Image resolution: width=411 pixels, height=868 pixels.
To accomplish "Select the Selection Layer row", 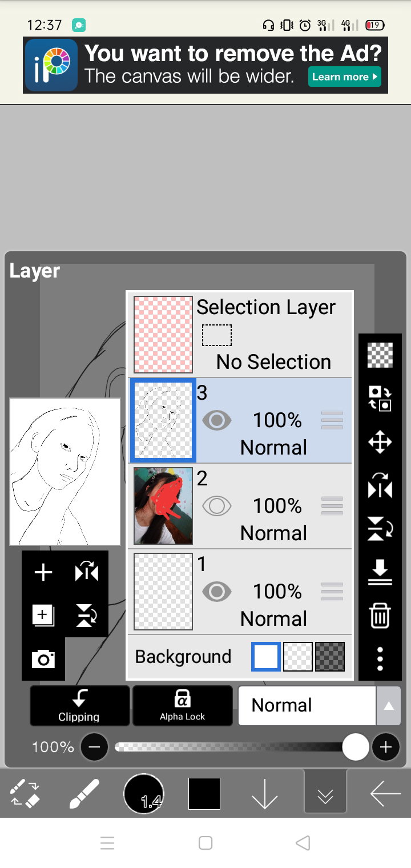I will 240,335.
